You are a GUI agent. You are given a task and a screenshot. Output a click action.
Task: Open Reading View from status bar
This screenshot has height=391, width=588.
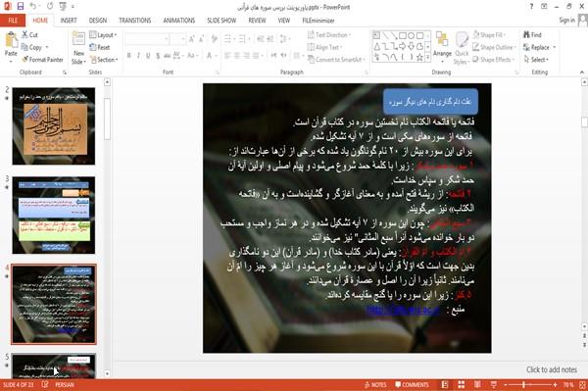click(477, 384)
